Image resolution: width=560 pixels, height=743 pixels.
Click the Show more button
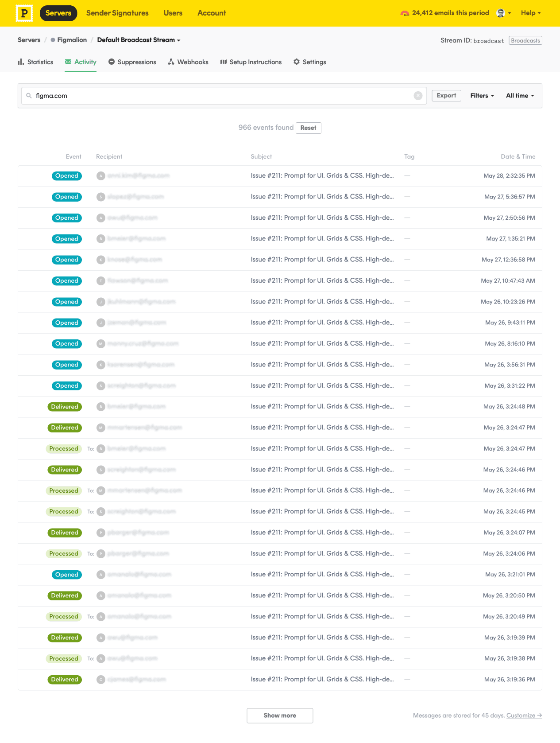[x=280, y=716]
